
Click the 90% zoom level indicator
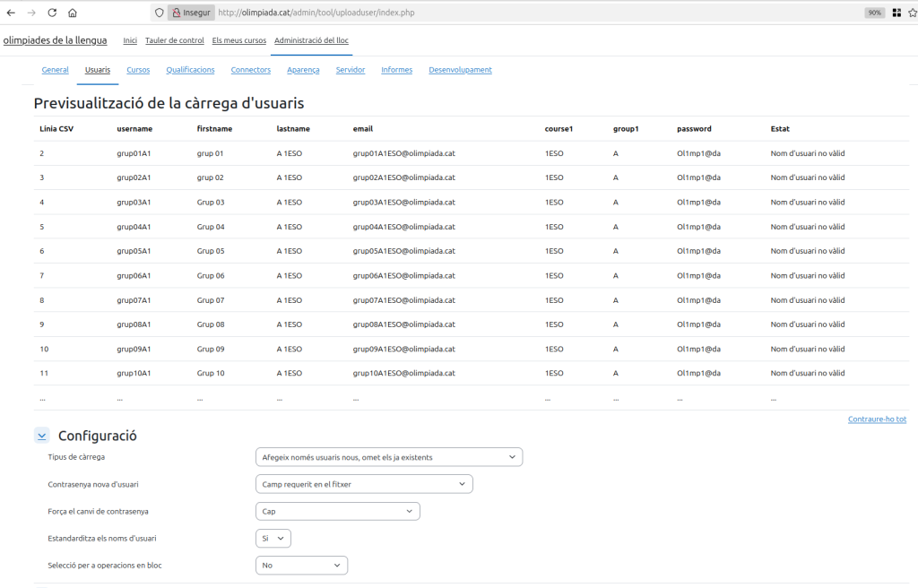[874, 13]
